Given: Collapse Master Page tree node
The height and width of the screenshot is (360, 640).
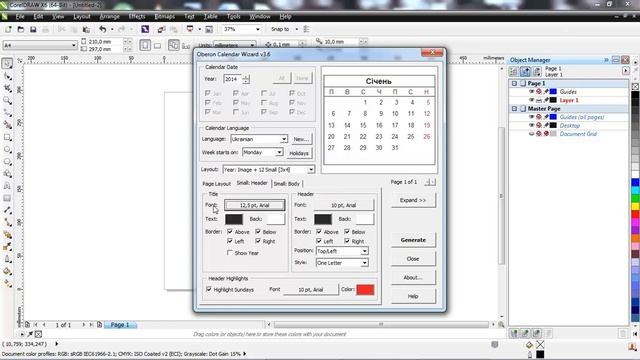Looking at the screenshot, I should [x=514, y=109].
